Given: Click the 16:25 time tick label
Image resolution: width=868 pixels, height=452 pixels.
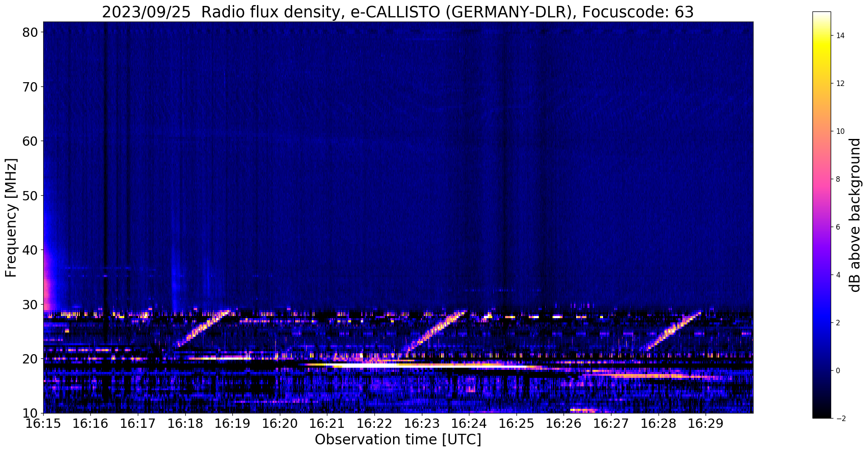Looking at the screenshot, I should (516, 424).
